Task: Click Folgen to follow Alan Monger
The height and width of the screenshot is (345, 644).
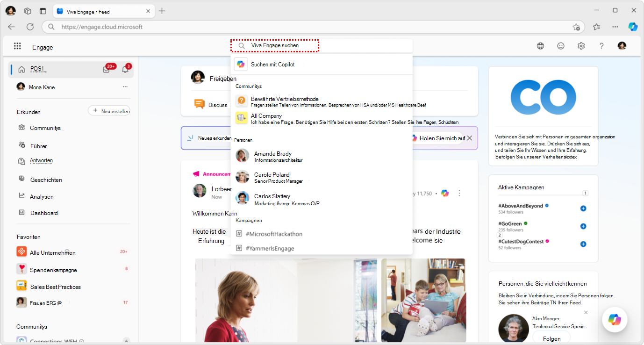Action: [x=551, y=338]
